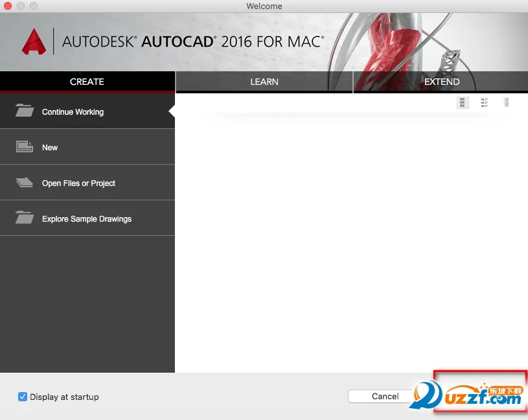Click the red AutoCAD logo in the banner
The image size is (528, 420).
33,40
